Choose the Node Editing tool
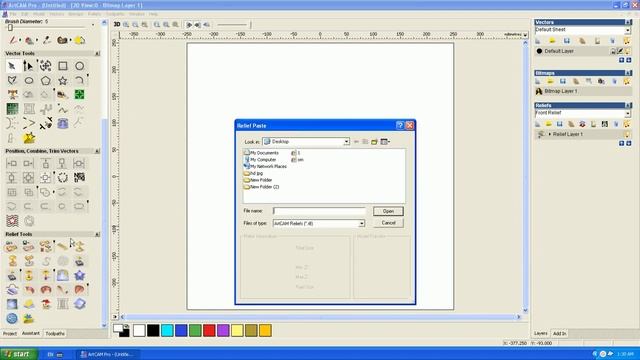This screenshot has width=640, height=360. tap(28, 66)
